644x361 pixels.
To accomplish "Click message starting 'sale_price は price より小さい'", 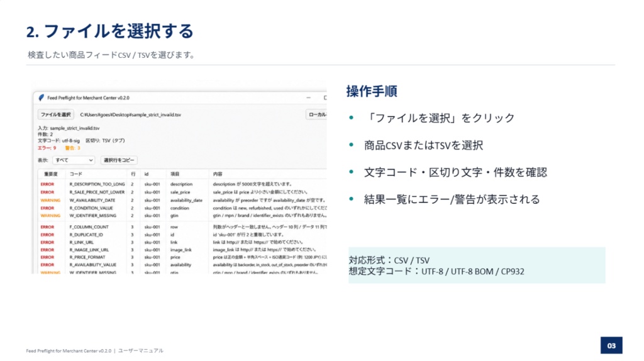I will (x=260, y=192).
